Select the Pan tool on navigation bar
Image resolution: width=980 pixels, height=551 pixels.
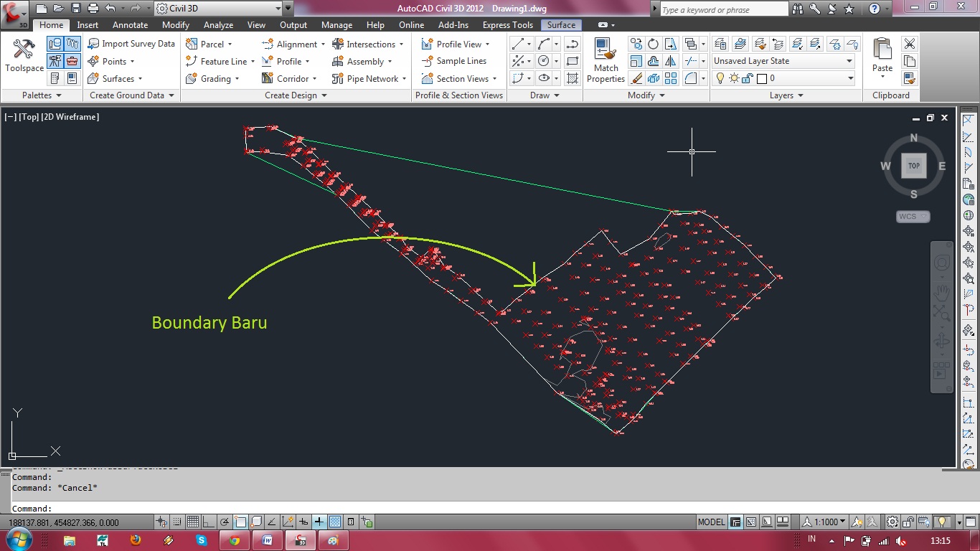click(x=942, y=292)
